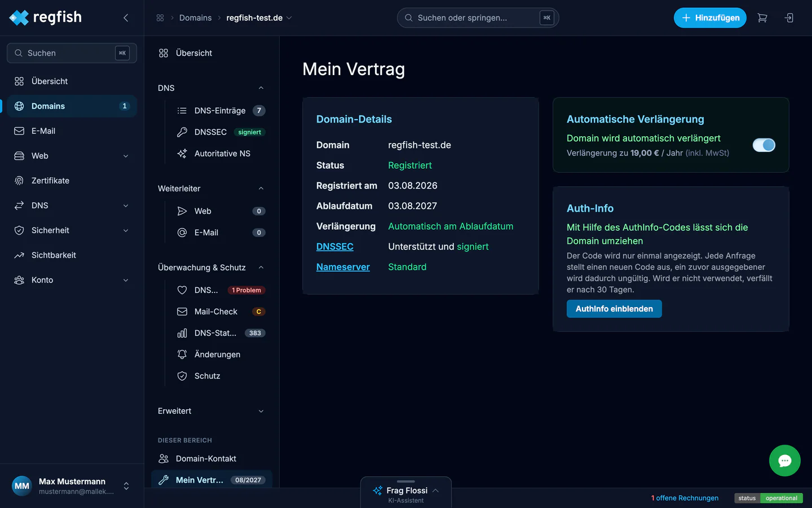The image size is (812, 508).
Task: Click the 'signiert' DNSSEC badge
Action: [249, 132]
